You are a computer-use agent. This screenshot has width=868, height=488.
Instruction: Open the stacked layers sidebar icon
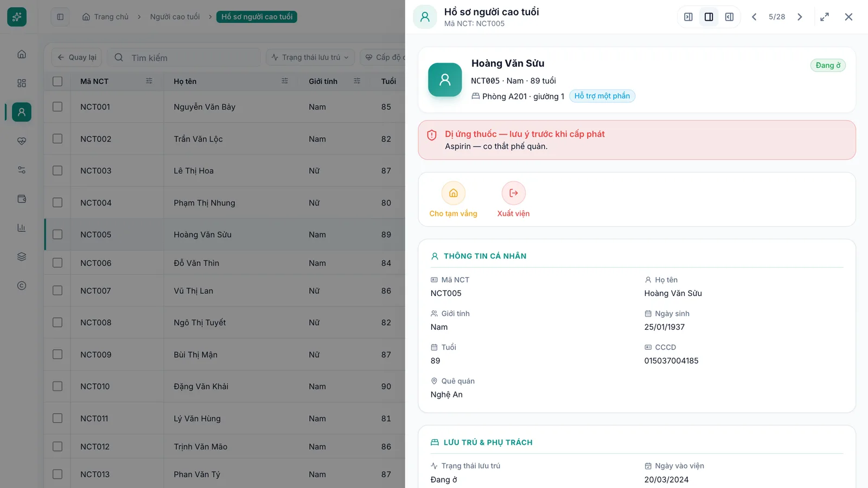[22, 256]
